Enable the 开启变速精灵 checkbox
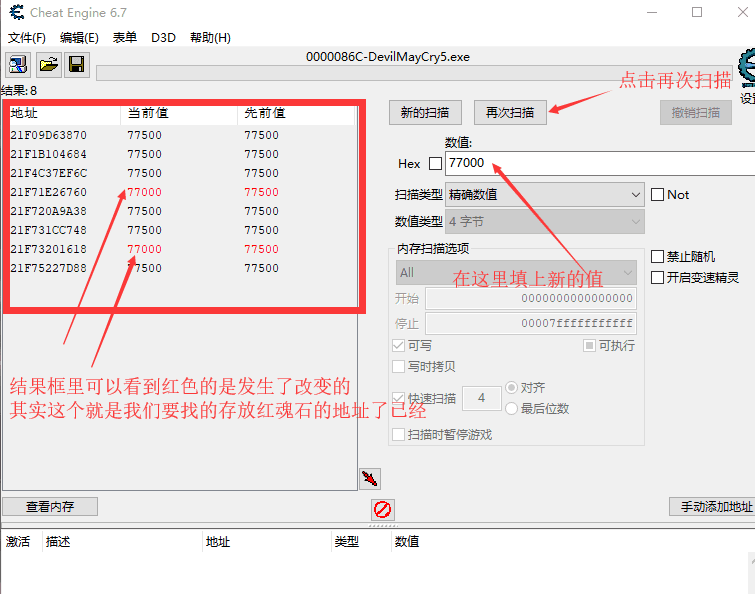This screenshot has height=594, width=755. click(657, 277)
